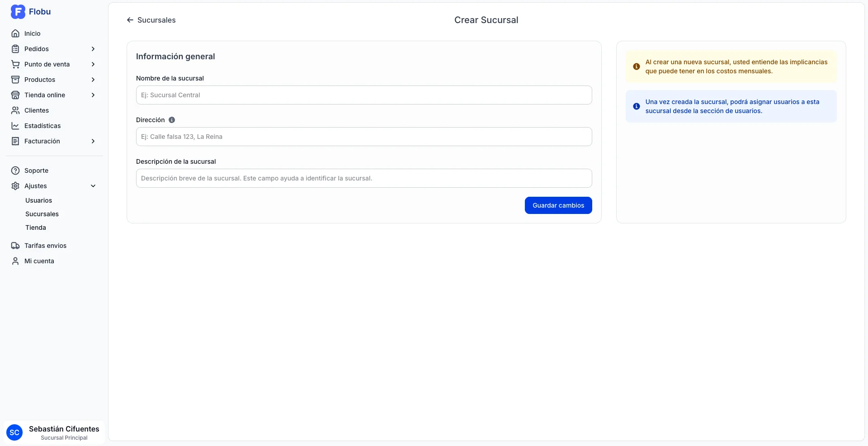
Task: Focus the Nombre de la sucursal field
Action: 364,95
